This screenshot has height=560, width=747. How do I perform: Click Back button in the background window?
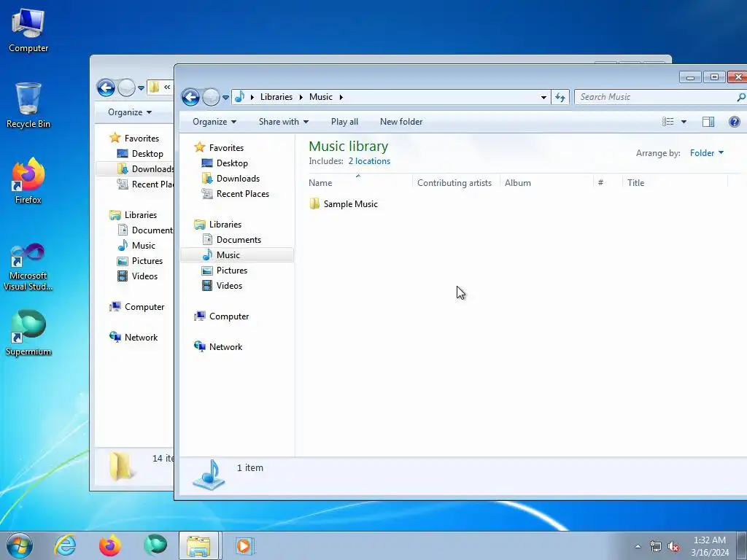(106, 87)
